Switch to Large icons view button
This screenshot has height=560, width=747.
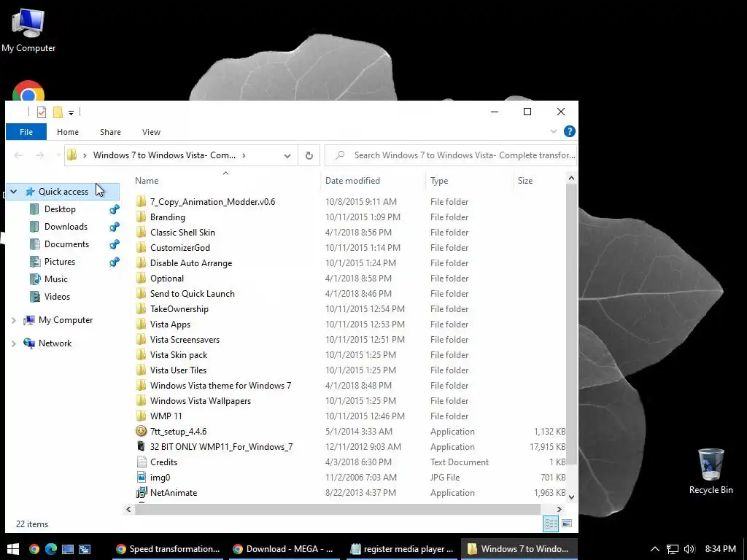tap(566, 524)
